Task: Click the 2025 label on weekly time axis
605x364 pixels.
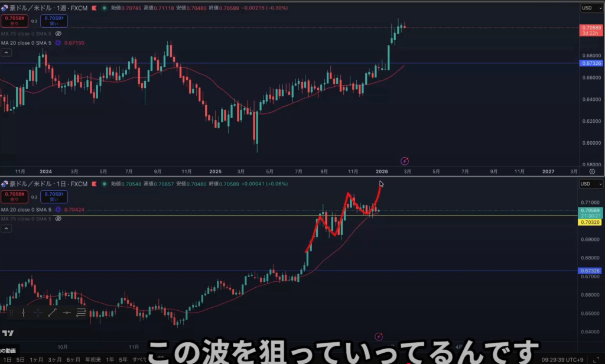Action: pos(215,171)
